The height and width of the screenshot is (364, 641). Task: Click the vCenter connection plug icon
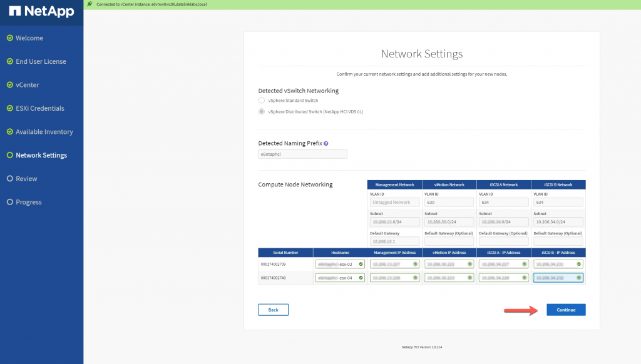[x=90, y=4]
